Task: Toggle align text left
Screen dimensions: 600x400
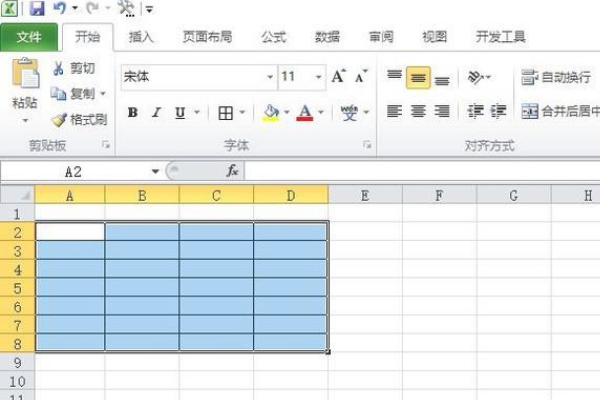Action: [x=394, y=111]
